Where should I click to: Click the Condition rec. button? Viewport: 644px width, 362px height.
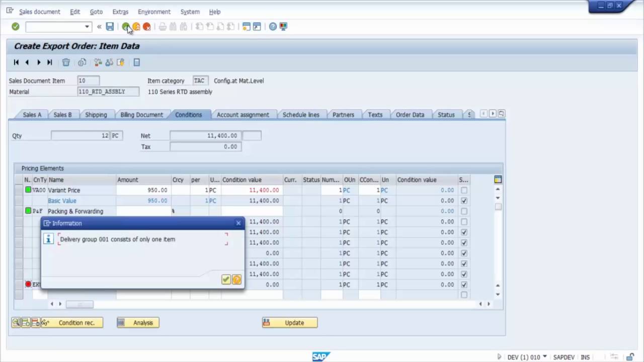pyautogui.click(x=72, y=323)
